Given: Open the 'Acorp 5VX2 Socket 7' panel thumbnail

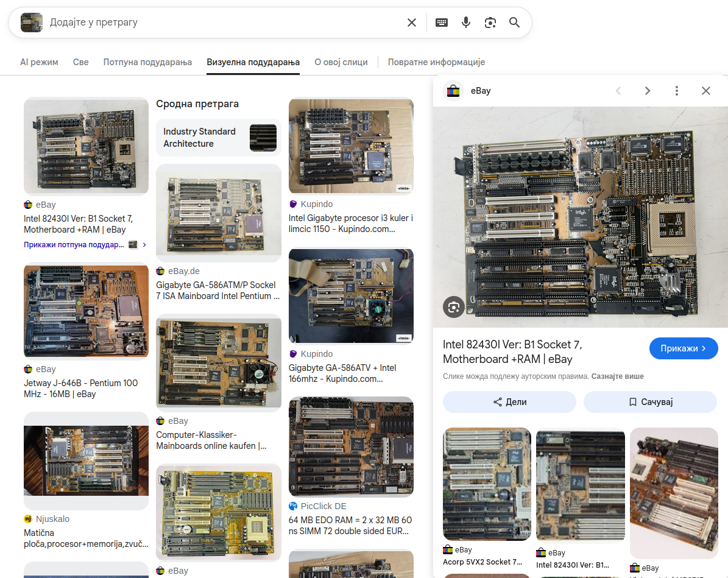Looking at the screenshot, I should click(487, 484).
